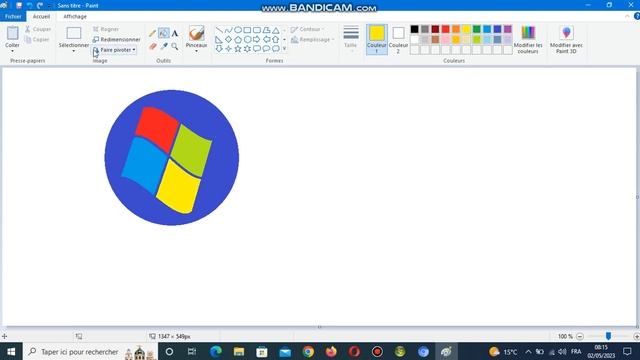
Task: Open Firefox from the taskbar
Action: (x=331, y=351)
